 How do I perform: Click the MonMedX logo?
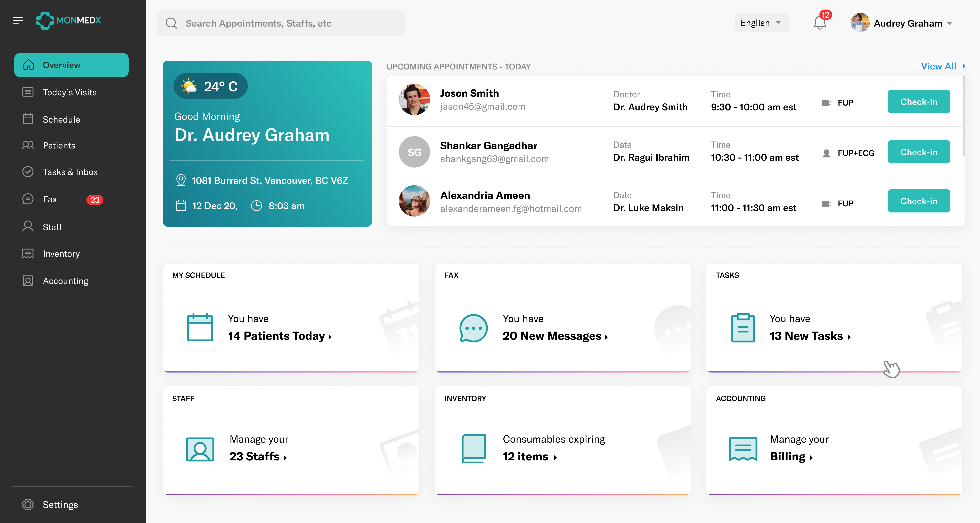pos(68,21)
